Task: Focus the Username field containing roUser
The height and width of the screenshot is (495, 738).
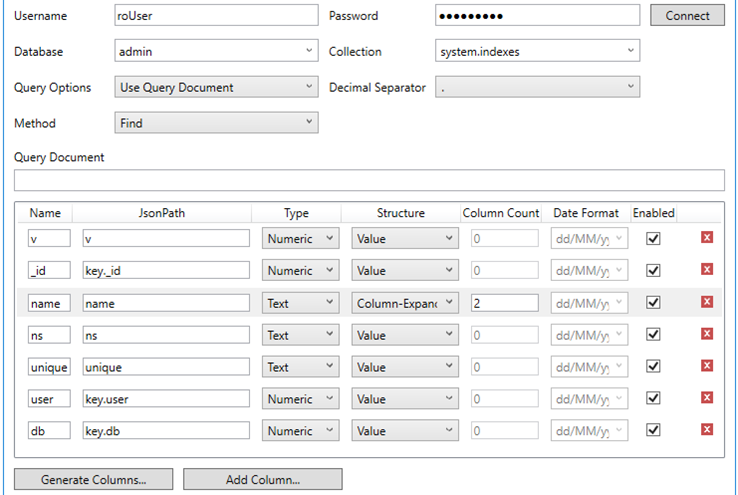Action: pos(217,16)
